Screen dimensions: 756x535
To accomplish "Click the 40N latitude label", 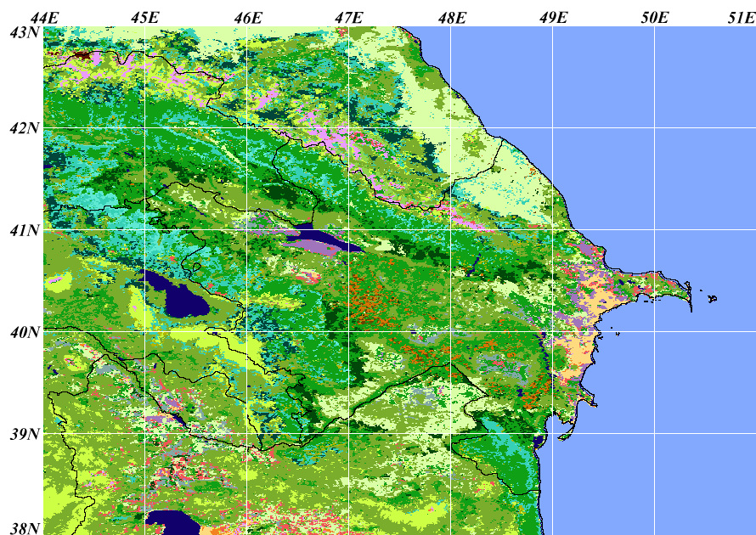I will 24,332.
